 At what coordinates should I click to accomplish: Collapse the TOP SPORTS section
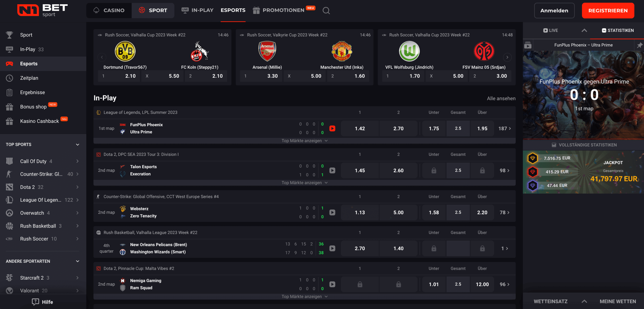(77, 145)
